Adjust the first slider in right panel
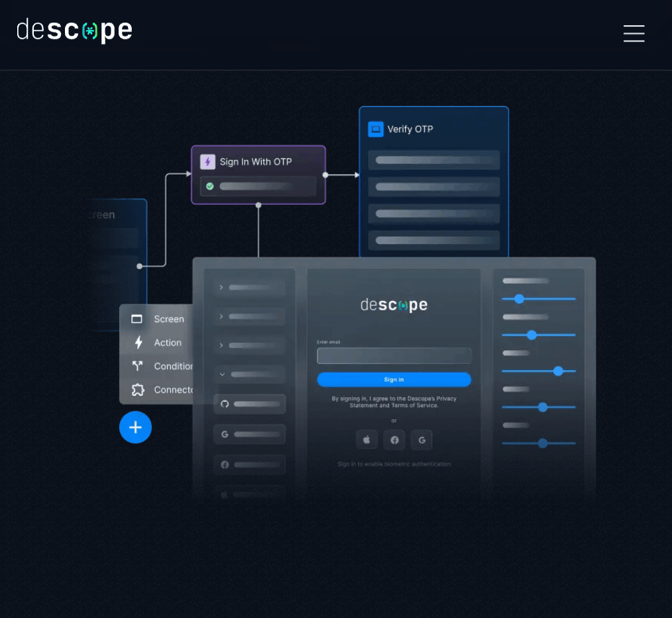 [519, 299]
